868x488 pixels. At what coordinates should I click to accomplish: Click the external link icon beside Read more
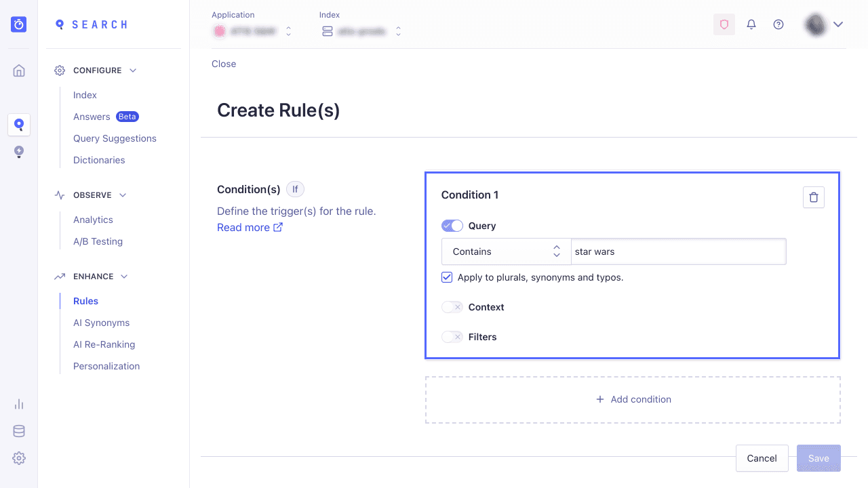pyautogui.click(x=278, y=227)
